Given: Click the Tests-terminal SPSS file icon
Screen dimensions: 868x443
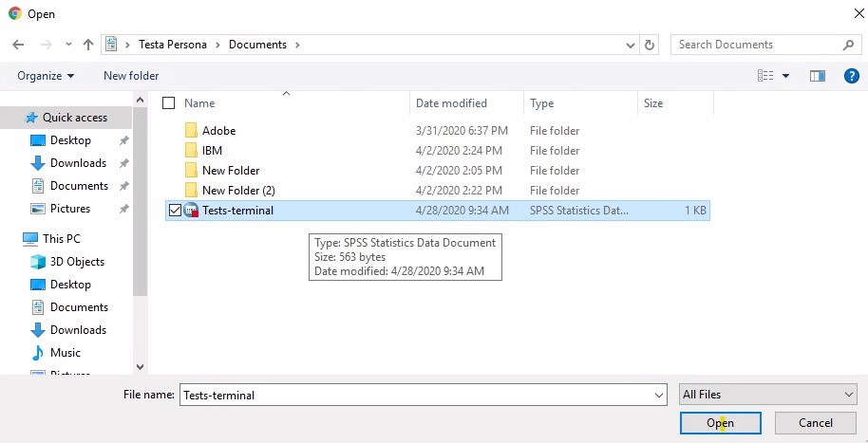Looking at the screenshot, I should (x=191, y=211).
